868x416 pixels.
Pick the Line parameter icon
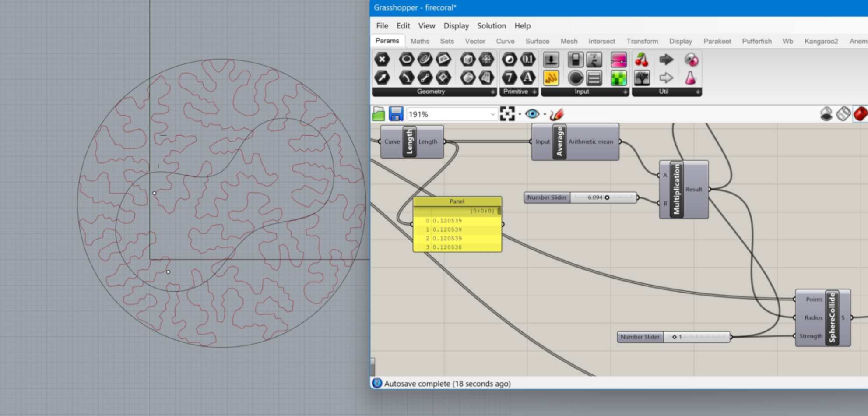(425, 78)
